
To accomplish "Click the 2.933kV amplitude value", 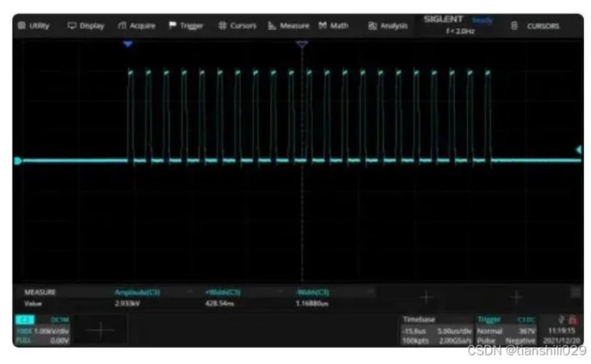I will tap(127, 303).
